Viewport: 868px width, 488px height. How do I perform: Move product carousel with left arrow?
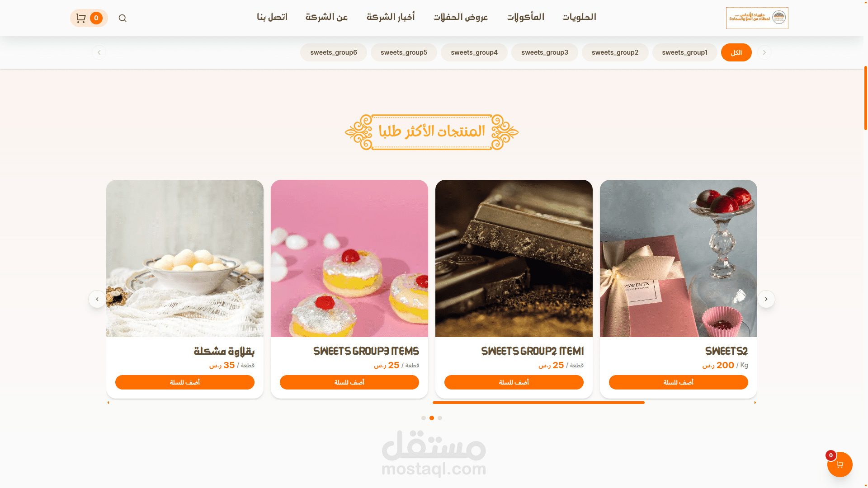click(97, 299)
